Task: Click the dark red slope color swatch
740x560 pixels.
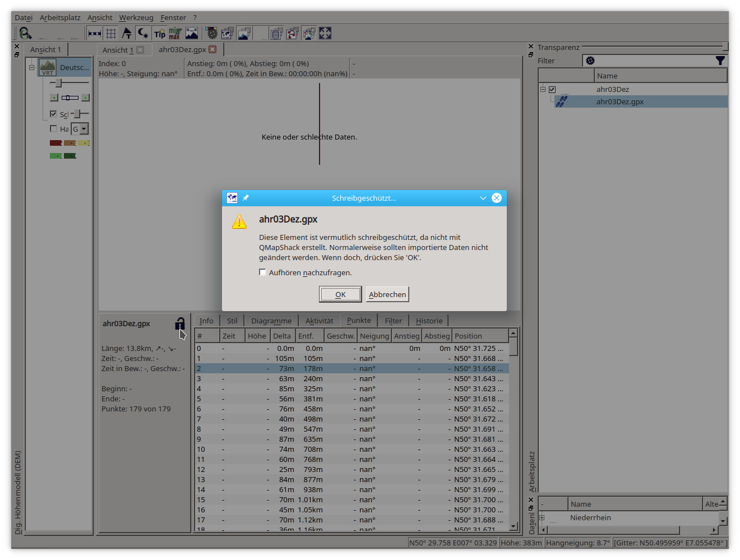Action: point(55,143)
